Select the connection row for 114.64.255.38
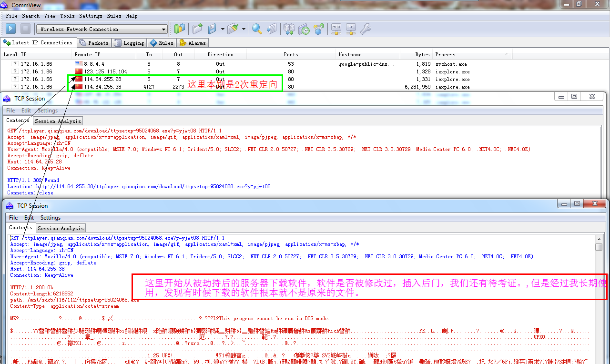610x364 pixels. tap(256, 87)
